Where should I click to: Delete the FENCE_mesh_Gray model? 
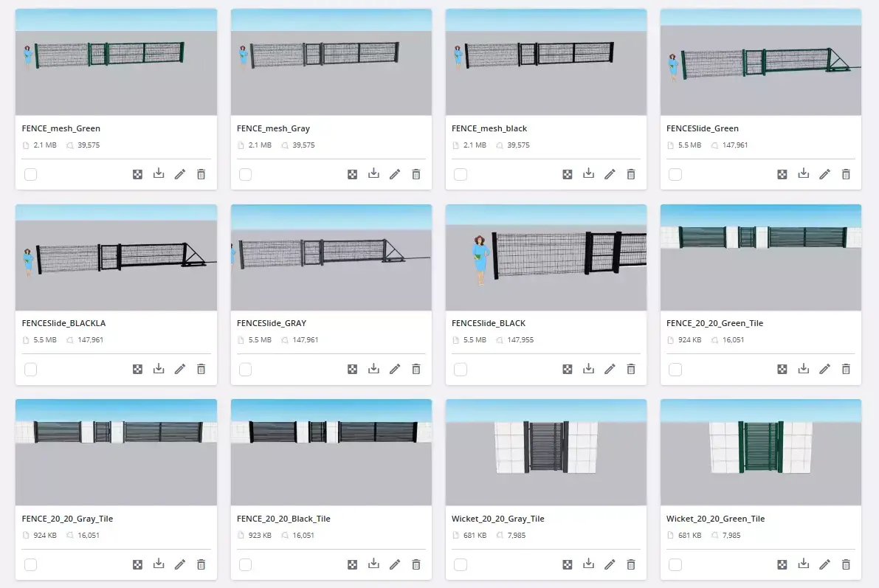tap(416, 174)
